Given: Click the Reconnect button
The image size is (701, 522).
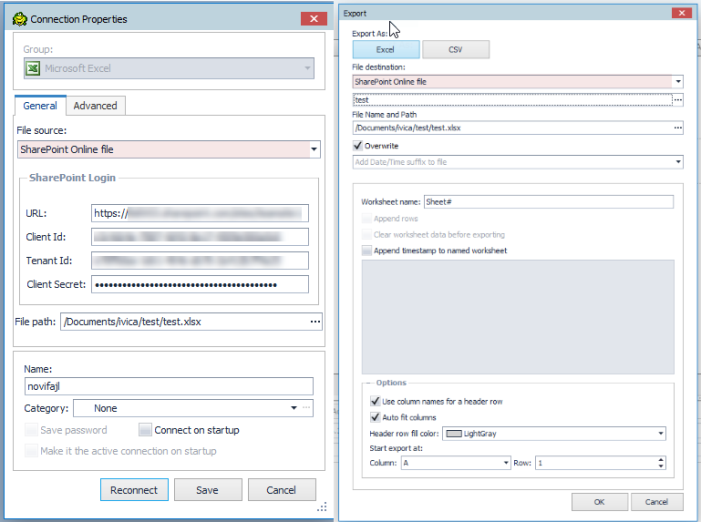Looking at the screenshot, I should click(134, 490).
